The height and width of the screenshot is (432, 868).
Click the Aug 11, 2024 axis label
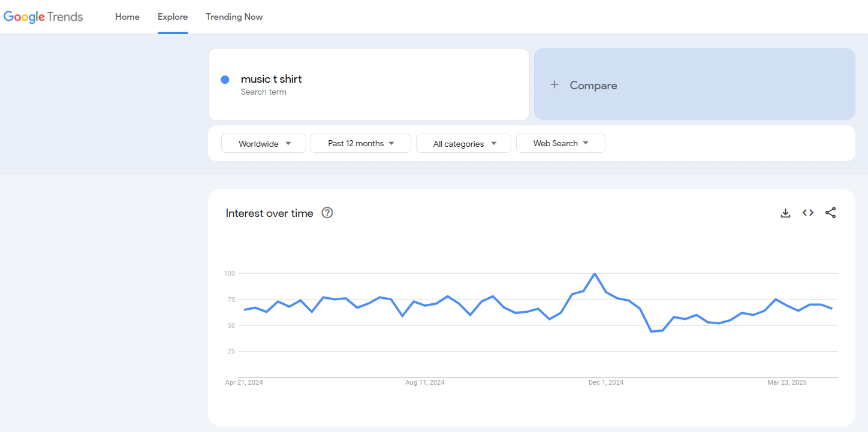pos(425,382)
